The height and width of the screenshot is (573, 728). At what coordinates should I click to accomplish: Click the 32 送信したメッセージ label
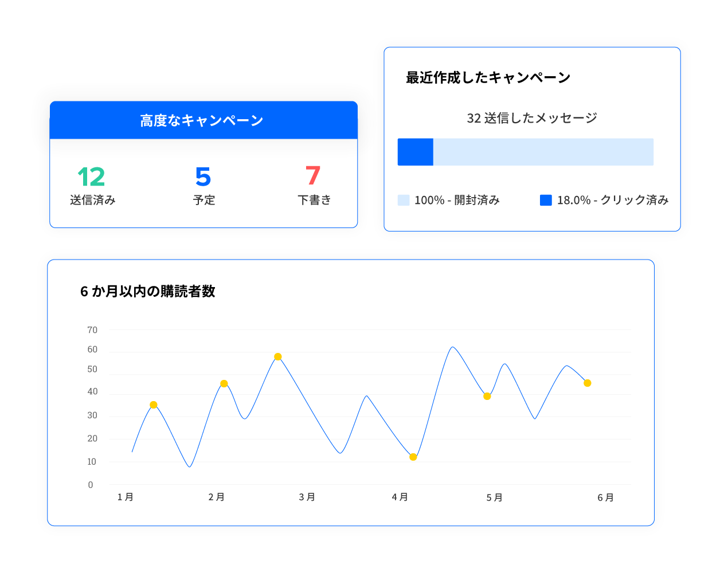531,118
